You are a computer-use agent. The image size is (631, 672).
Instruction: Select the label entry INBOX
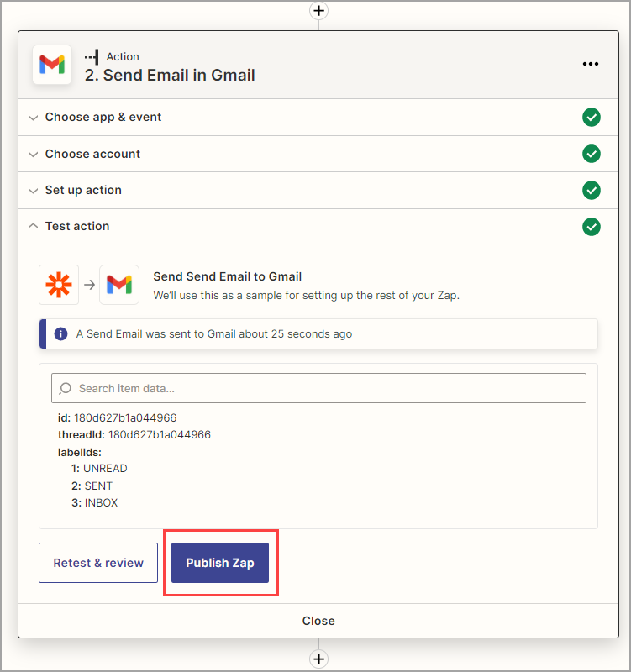point(101,502)
